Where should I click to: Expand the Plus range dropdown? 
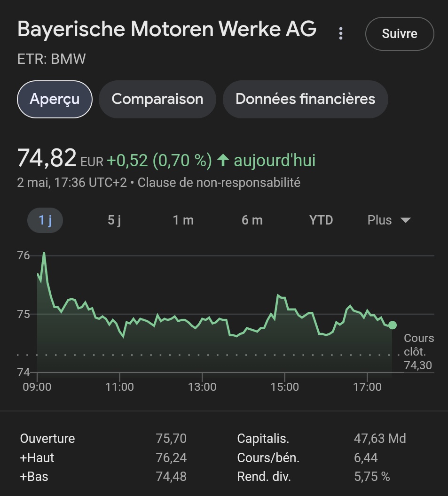pos(389,220)
